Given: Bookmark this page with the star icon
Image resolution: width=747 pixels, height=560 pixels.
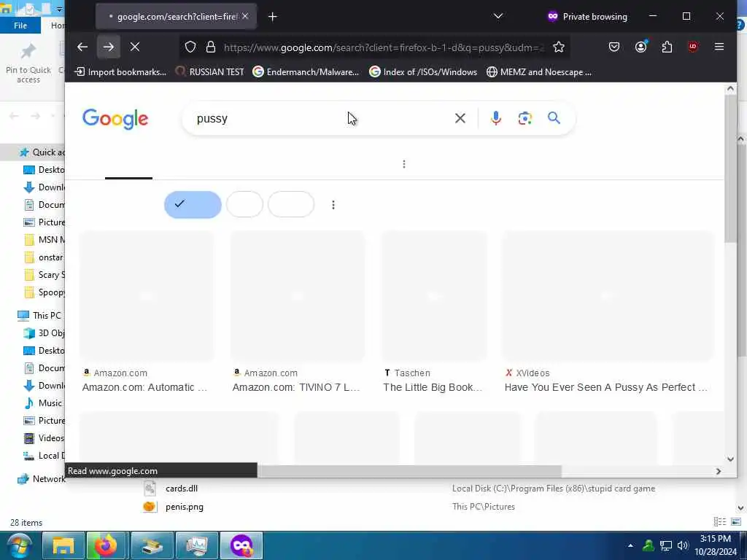Looking at the screenshot, I should (x=559, y=47).
